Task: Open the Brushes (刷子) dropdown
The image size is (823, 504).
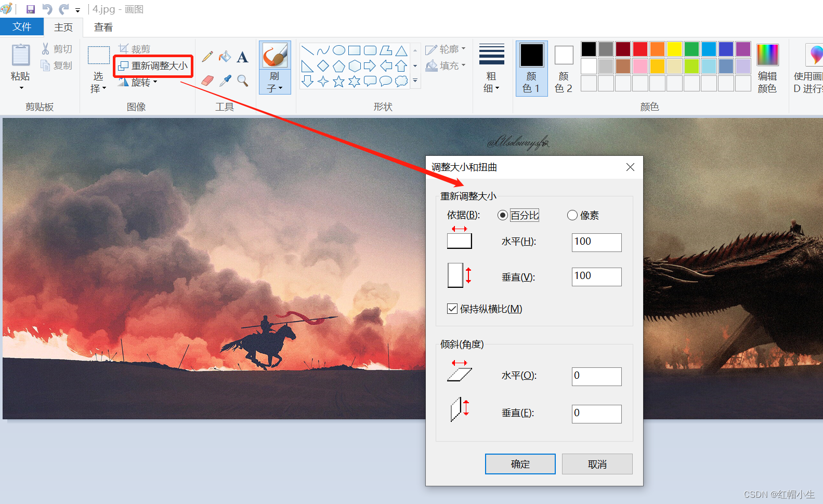Action: [x=275, y=82]
